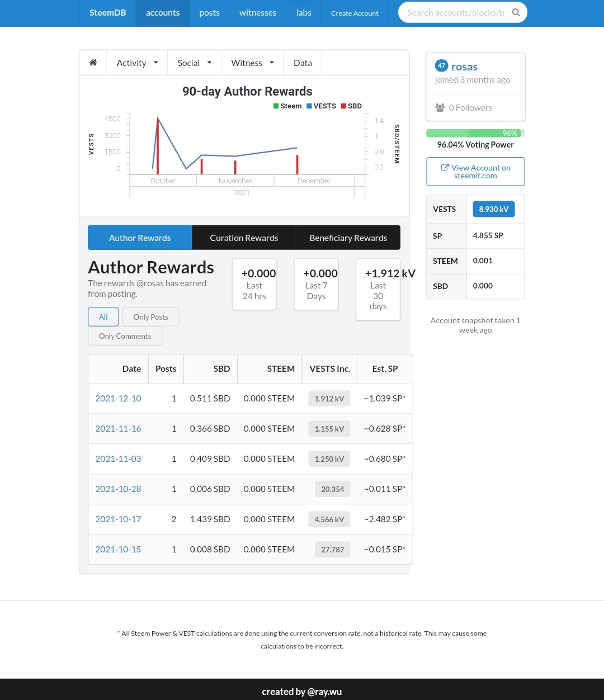Image resolution: width=604 pixels, height=700 pixels.
Task: Open the 2021-11-03 date link
Action: 118,458
